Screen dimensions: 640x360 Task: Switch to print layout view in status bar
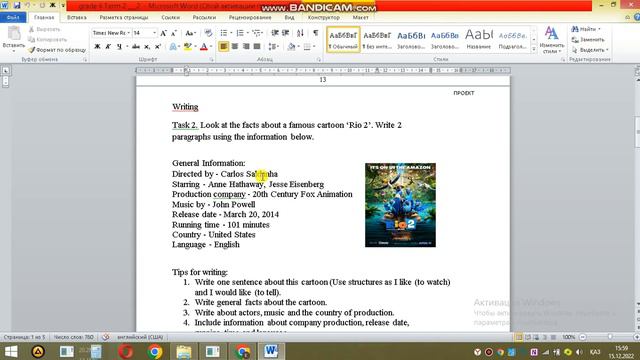click(519, 337)
